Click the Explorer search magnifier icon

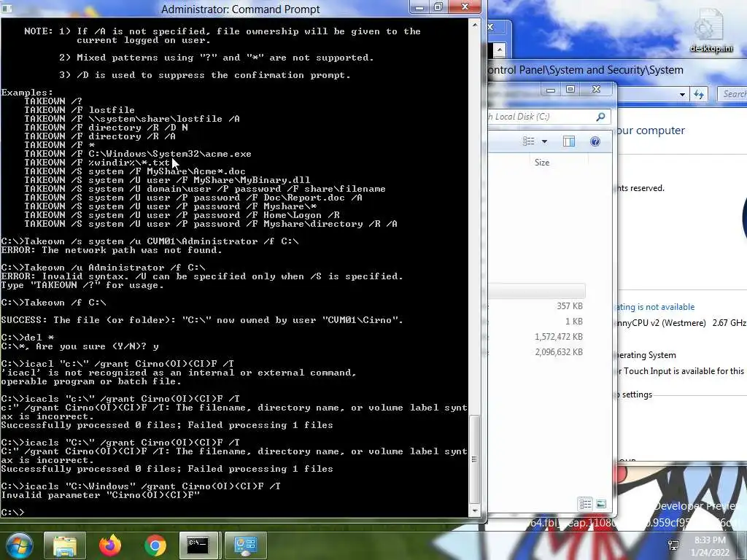tap(600, 117)
